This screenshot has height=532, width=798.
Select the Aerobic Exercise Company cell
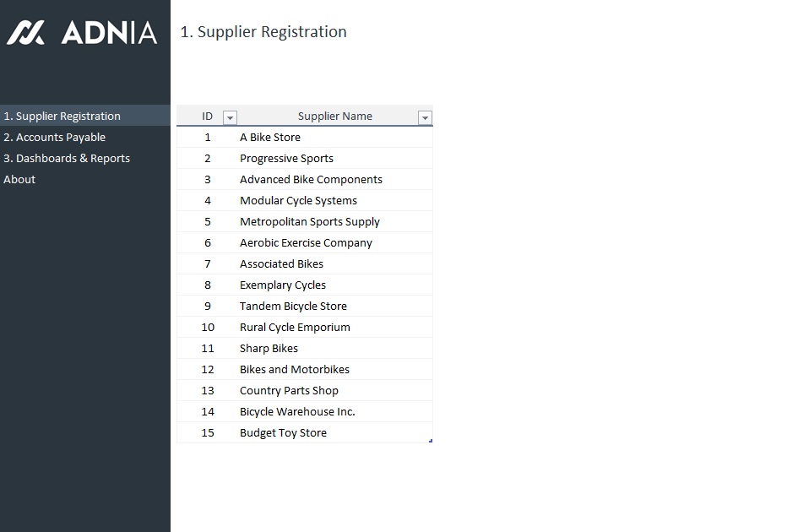[x=306, y=242]
